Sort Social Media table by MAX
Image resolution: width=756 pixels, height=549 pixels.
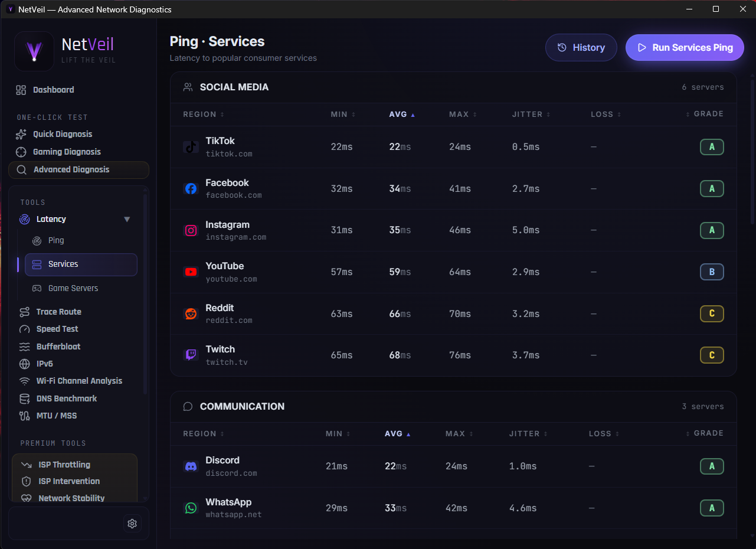point(463,115)
